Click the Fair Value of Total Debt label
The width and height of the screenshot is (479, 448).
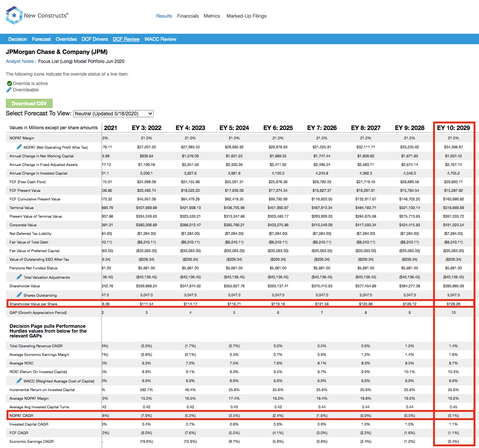(x=29, y=242)
